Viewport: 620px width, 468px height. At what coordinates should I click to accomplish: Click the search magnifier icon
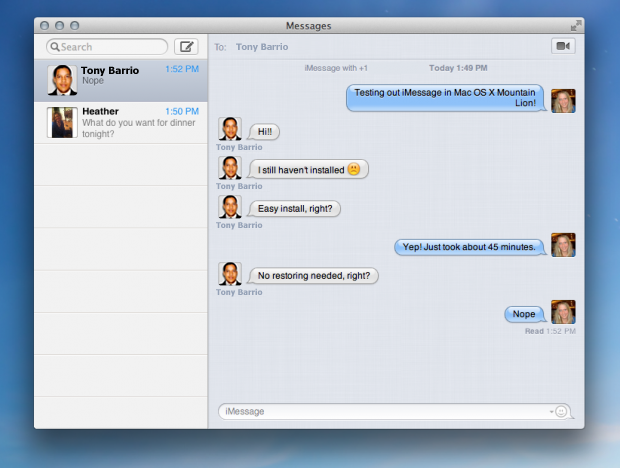[55, 47]
